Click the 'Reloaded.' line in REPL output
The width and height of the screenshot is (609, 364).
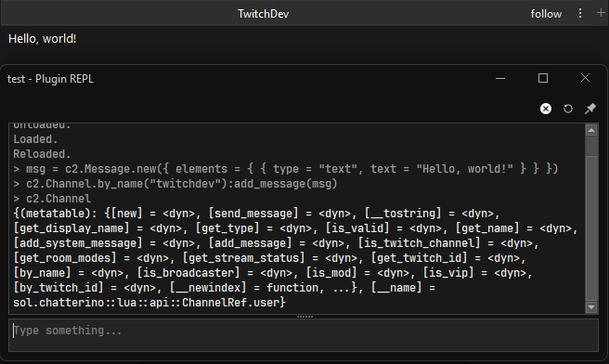(x=42, y=154)
